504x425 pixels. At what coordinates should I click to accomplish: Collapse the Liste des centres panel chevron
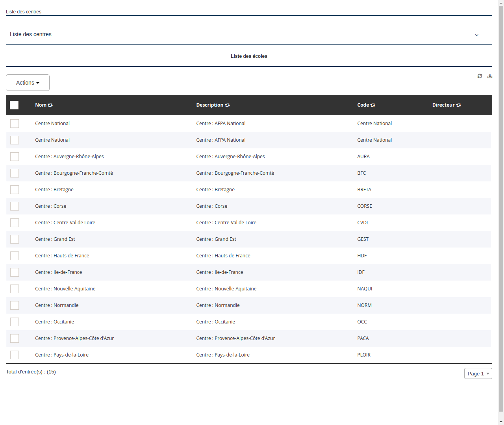point(476,35)
